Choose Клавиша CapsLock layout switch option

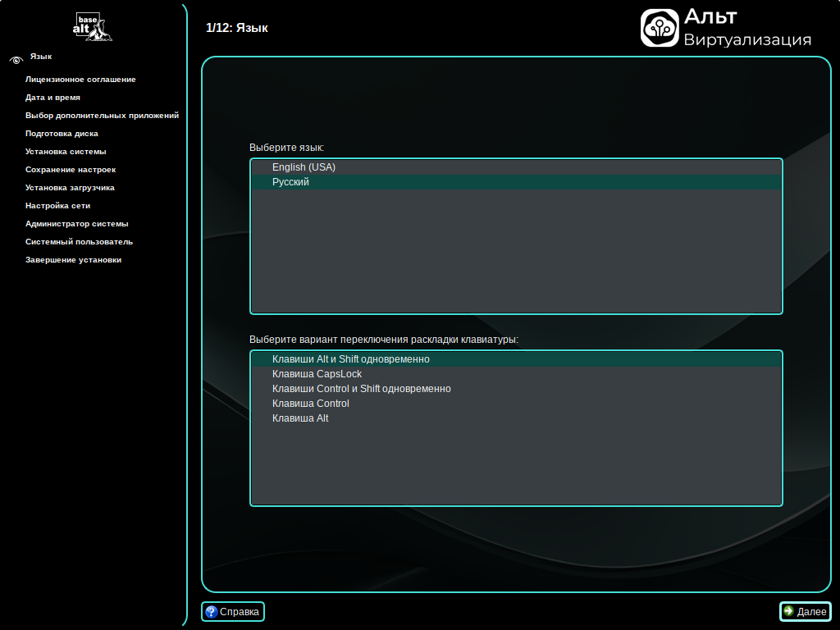(317, 374)
